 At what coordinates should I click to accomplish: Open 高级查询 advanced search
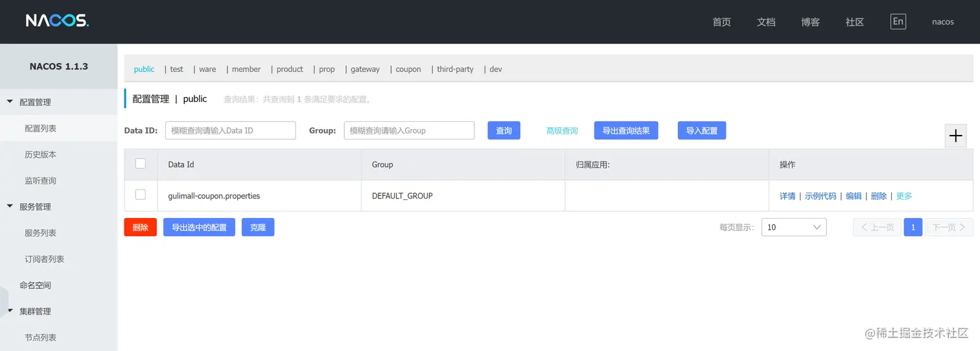(x=562, y=130)
